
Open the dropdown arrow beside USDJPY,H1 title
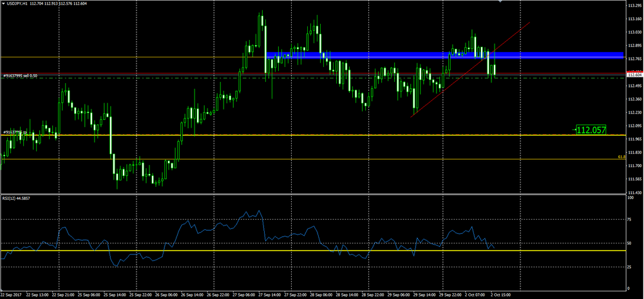3,4
